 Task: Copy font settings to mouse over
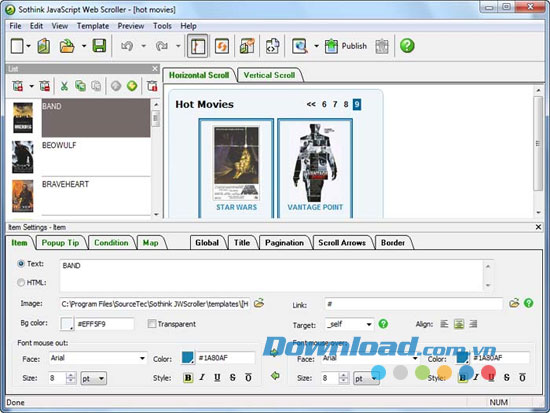[275, 353]
